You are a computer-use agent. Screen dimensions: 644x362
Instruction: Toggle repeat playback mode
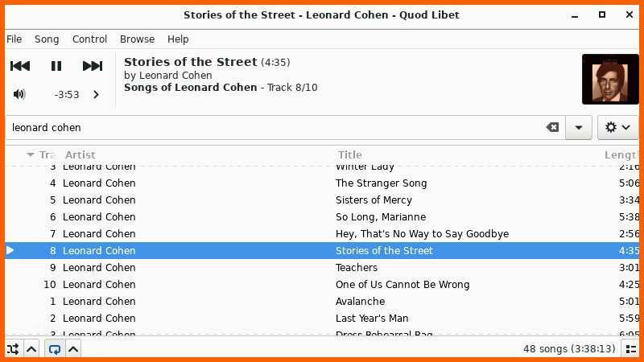(x=54, y=349)
